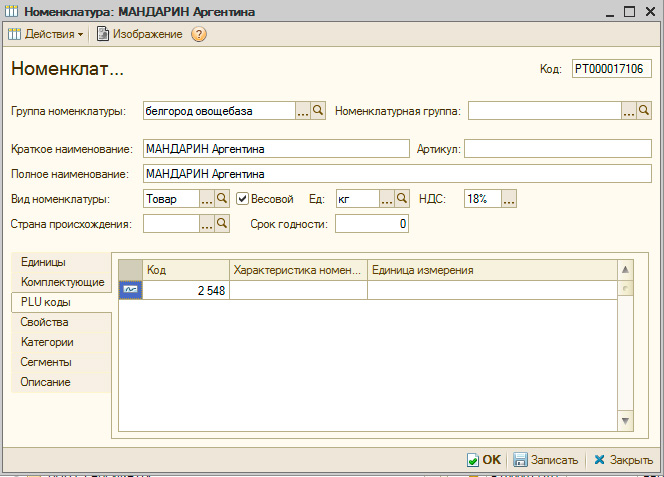Click the help question mark icon

pos(199,34)
